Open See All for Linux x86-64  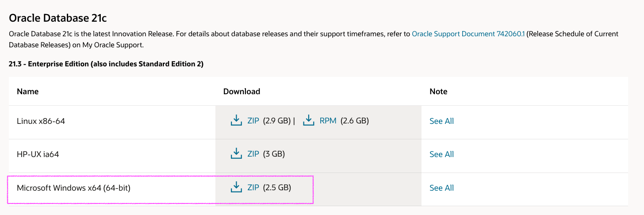pos(441,121)
